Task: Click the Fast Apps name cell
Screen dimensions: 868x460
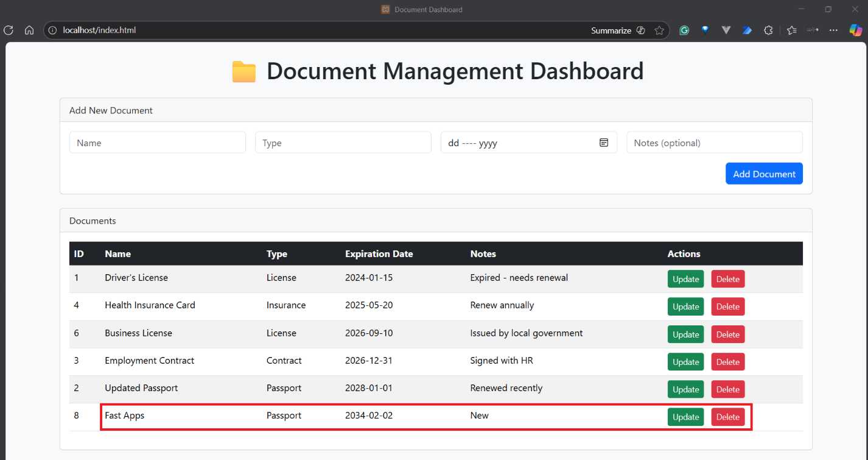Action: coord(124,416)
